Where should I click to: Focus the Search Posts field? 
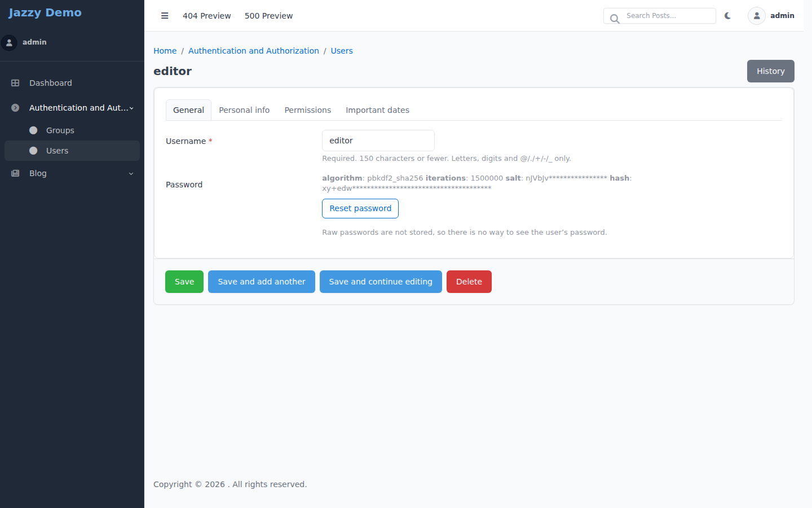pos(660,16)
